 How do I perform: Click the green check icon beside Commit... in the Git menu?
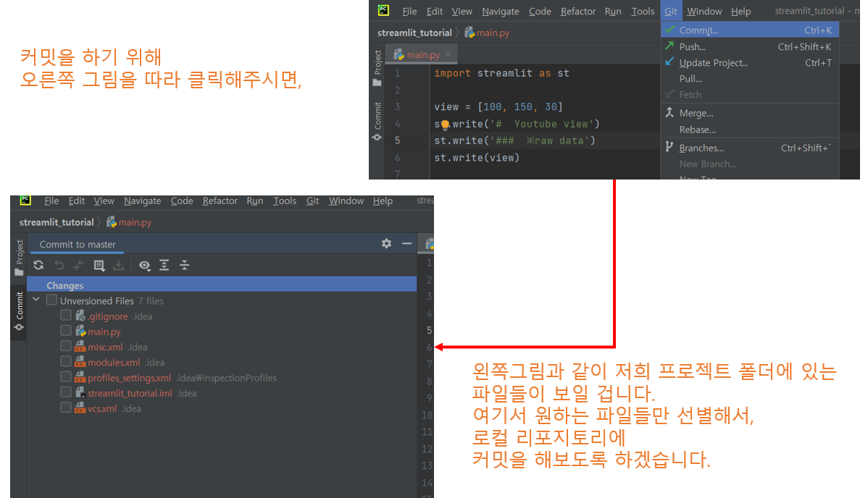(669, 30)
